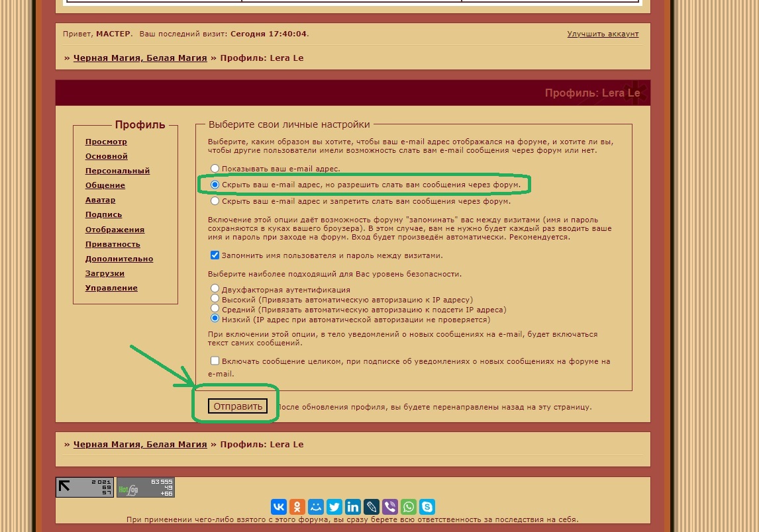The image size is (759, 532).
Task: Open 'Персональный' profile section
Action: point(118,171)
